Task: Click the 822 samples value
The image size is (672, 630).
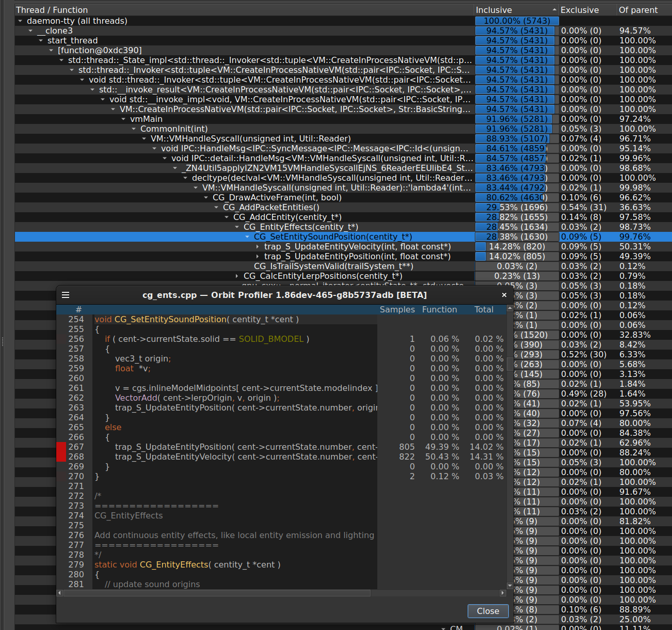Action: click(x=407, y=457)
